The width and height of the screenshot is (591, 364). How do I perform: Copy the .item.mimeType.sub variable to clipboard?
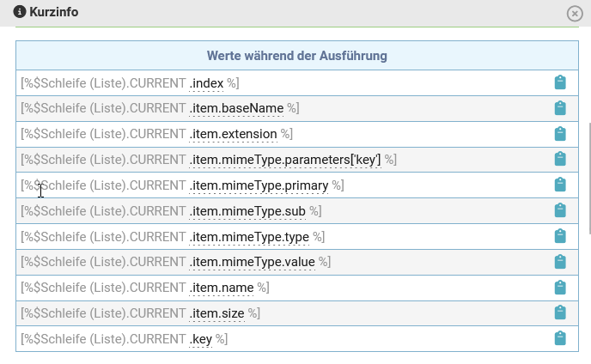[560, 211]
